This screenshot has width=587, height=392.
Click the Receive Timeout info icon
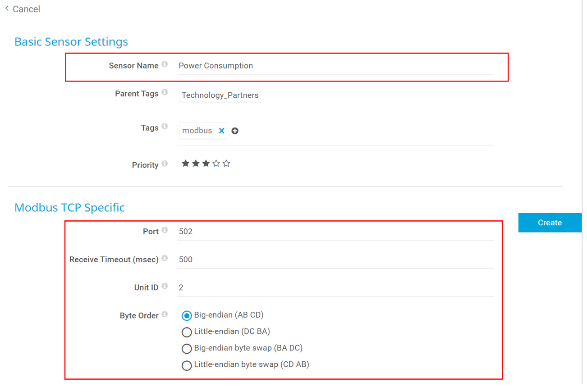pyautogui.click(x=165, y=258)
